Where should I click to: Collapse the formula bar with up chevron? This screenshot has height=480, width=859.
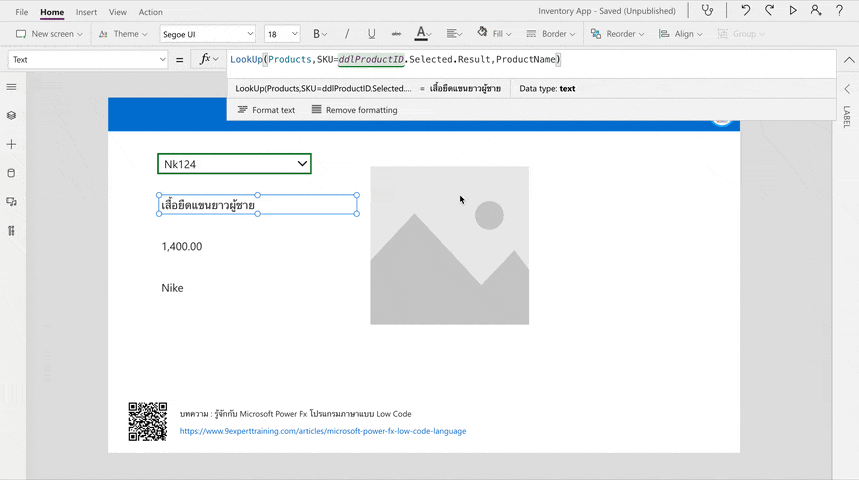849,60
